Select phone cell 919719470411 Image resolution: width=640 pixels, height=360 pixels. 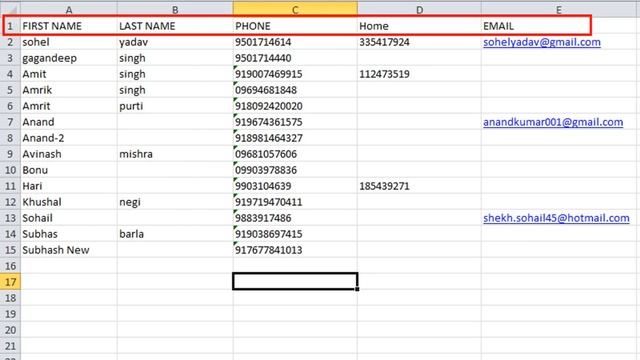(x=295, y=202)
